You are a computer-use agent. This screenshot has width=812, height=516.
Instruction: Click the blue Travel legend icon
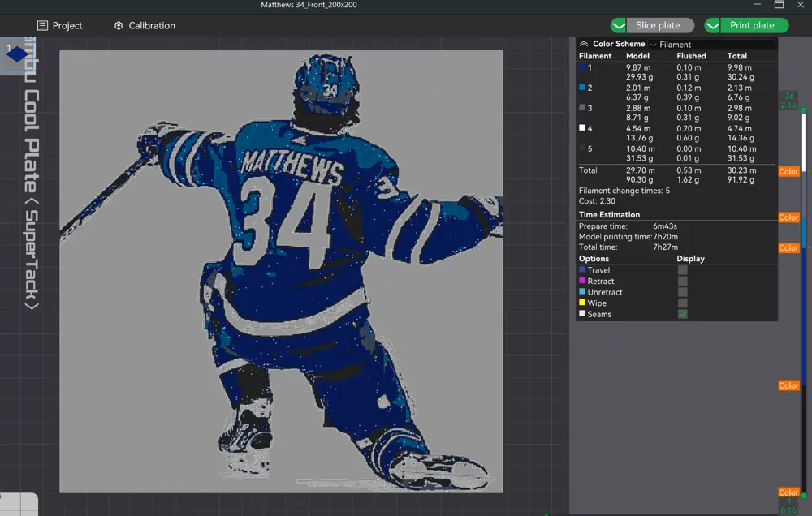582,269
